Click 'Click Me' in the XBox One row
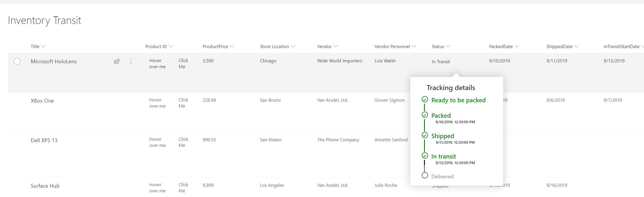This screenshot has width=644, height=197. click(183, 103)
